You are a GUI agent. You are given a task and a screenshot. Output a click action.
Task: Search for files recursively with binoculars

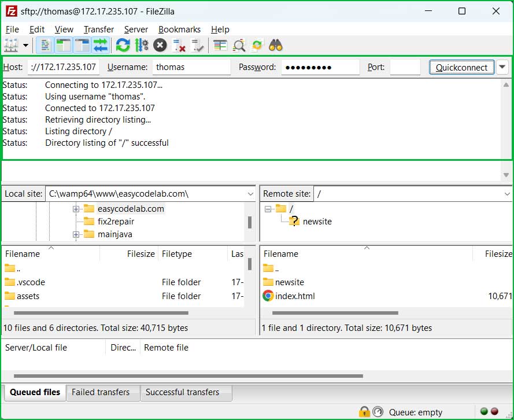coord(276,45)
